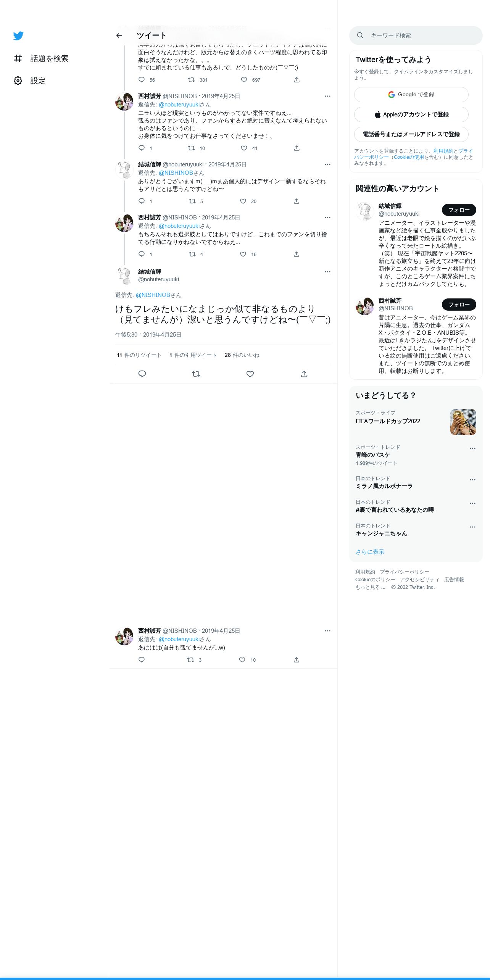This screenshot has height=980, width=490.
Task: Open FIFAワールドカップ2022 trophy thumbnail
Action: (x=463, y=422)
